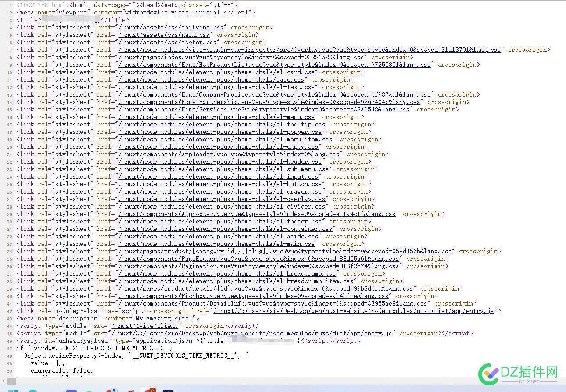Open the CompanyProfile.vue stylesheet link
Image resolution: width=566 pixels, height=392 pixels.
tap(275, 94)
